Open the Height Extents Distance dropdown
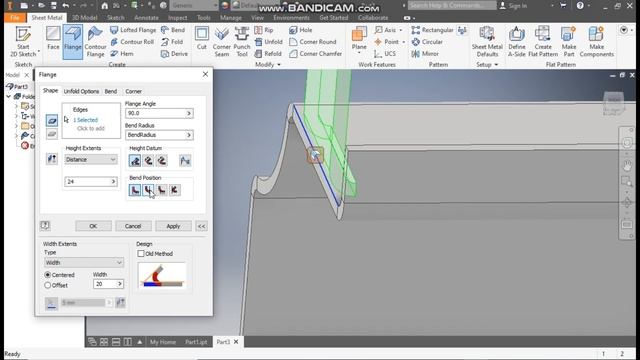 91,160
